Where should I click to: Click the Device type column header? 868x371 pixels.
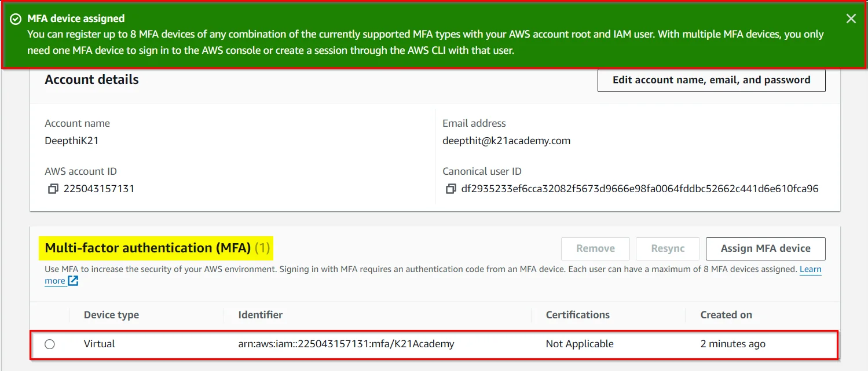pyautogui.click(x=111, y=315)
